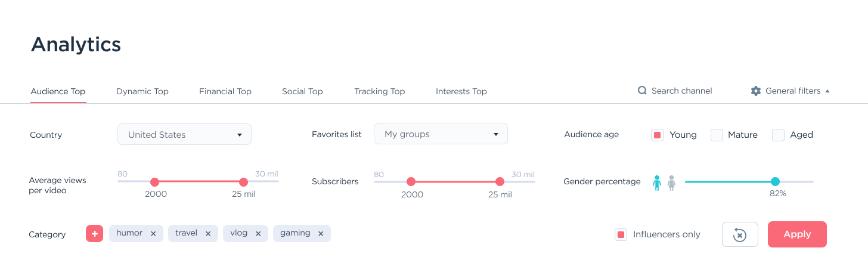Click the Gender percentage slider handle

[775, 181]
